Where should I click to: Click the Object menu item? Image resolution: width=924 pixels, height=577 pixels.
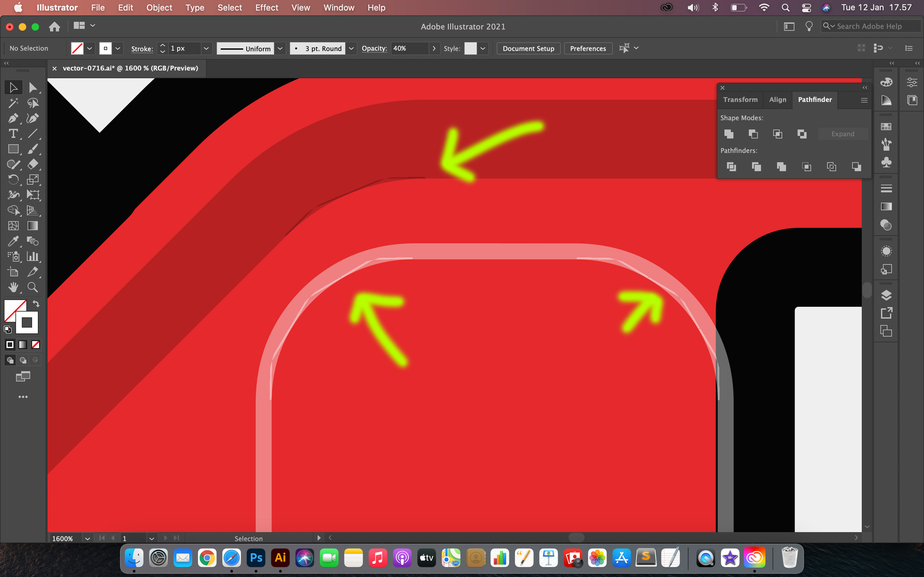point(160,7)
